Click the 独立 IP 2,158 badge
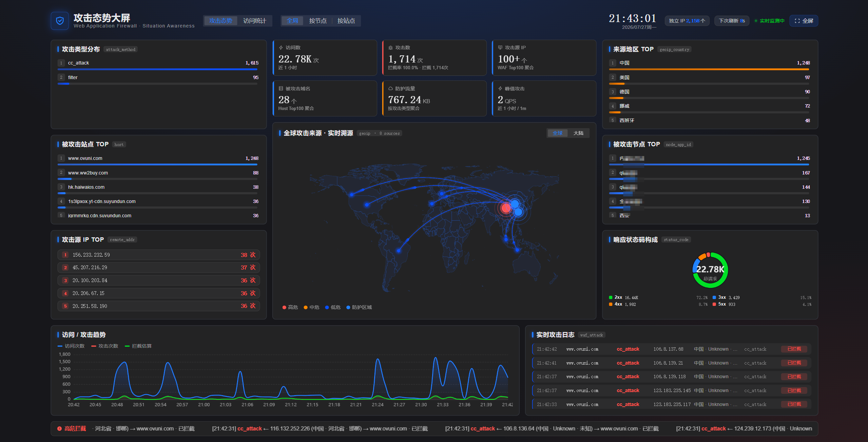The height and width of the screenshot is (442, 868). tap(687, 21)
